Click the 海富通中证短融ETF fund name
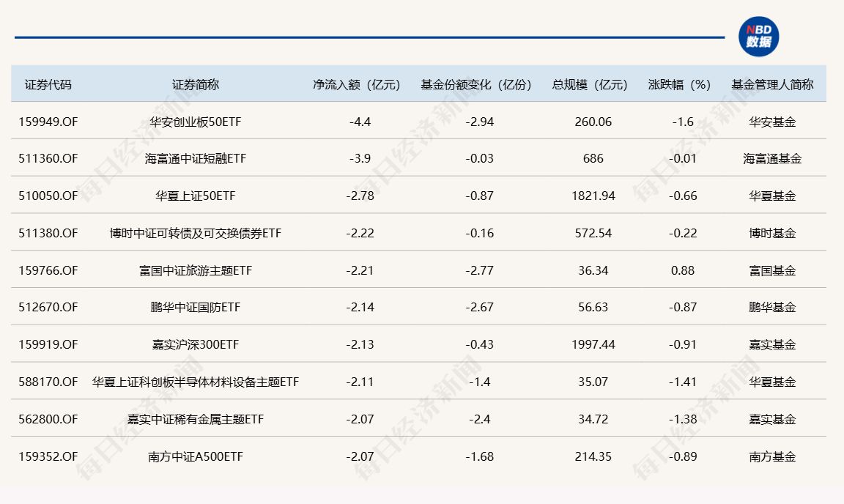 pos(196,159)
